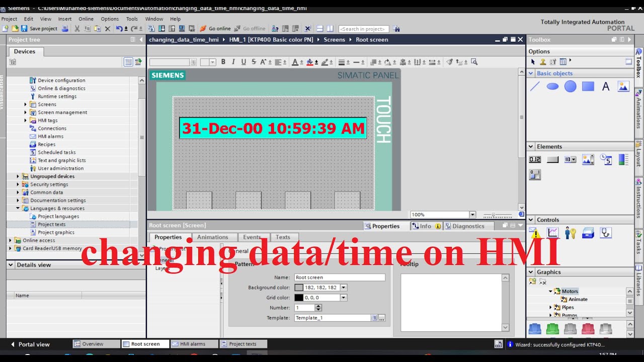Click the Background color gray swatch

(x=299, y=288)
